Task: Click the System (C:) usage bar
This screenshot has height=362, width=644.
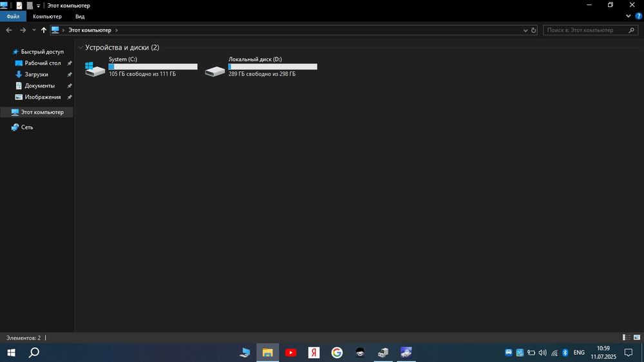Action: pos(153,66)
